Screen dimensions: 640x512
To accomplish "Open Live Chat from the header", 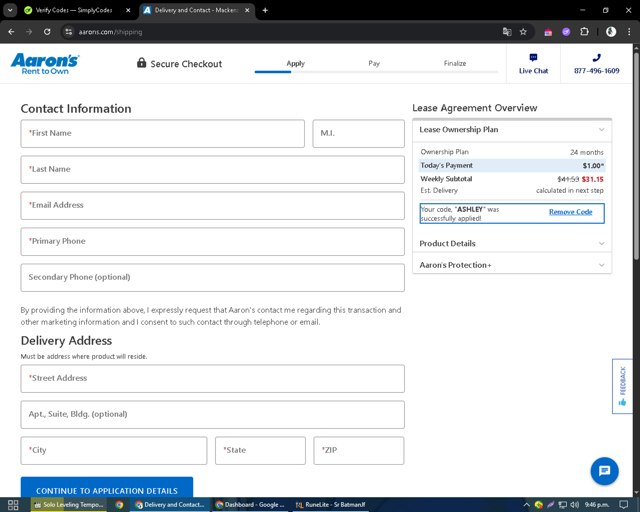I will tap(533, 64).
